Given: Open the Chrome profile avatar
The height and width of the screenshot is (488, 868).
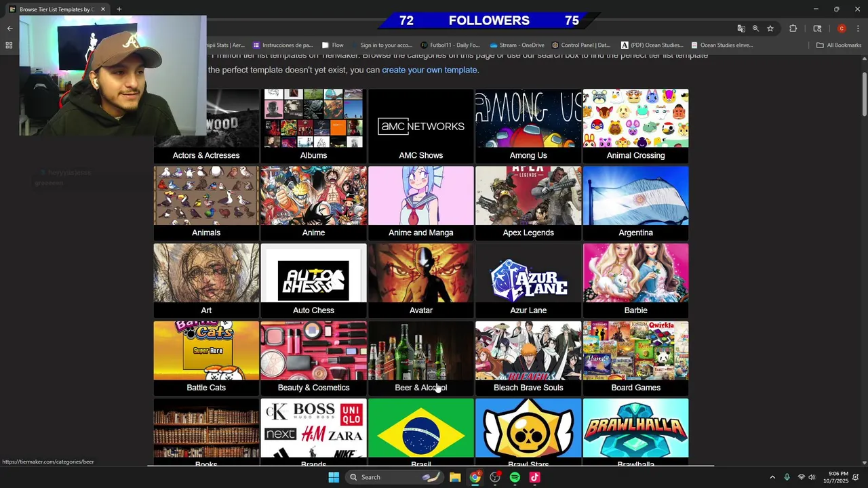Looking at the screenshot, I should point(842,28).
